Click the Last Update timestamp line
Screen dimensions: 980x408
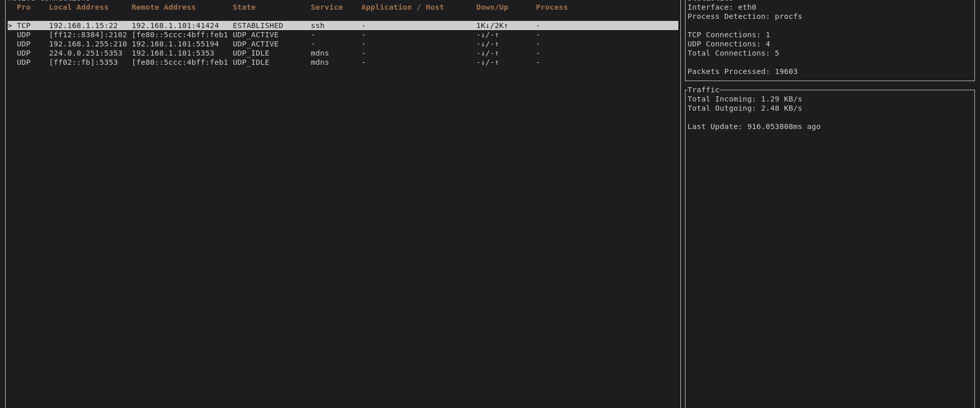[x=754, y=126]
